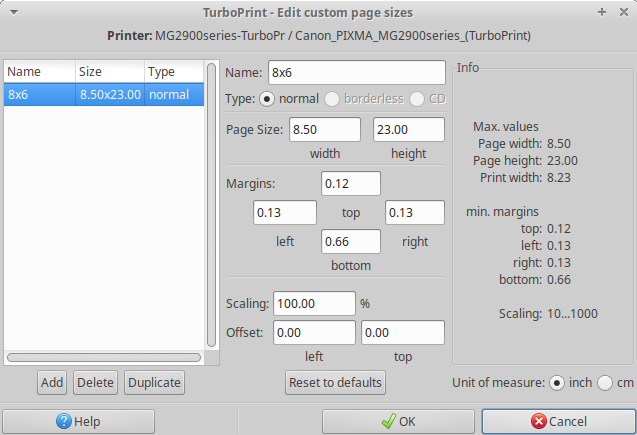Select the normal type radio button
This screenshot has height=435, width=637.
(x=267, y=99)
